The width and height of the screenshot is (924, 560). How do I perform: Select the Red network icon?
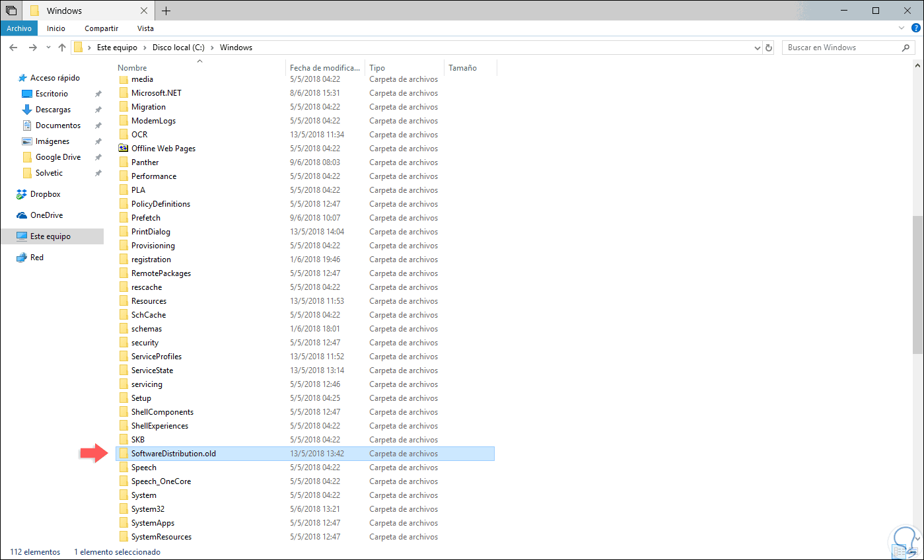coord(22,258)
